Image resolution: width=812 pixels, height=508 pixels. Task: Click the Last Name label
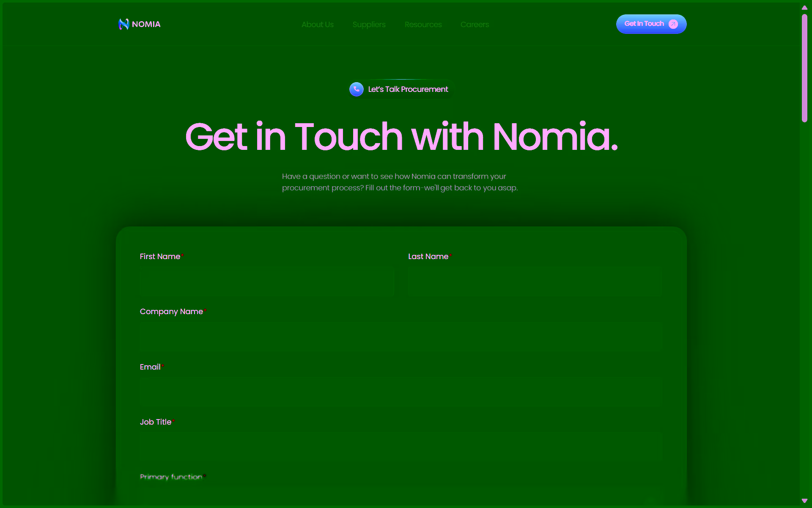point(428,257)
